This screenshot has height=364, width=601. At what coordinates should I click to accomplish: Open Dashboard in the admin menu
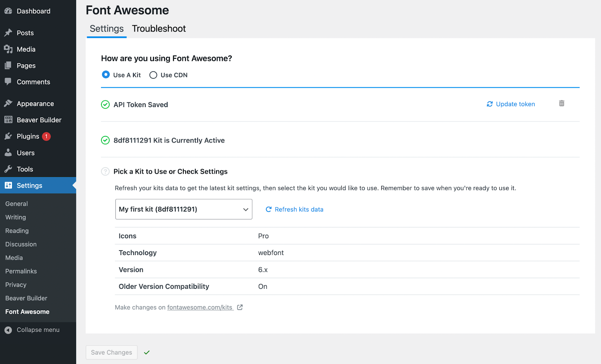(x=33, y=11)
